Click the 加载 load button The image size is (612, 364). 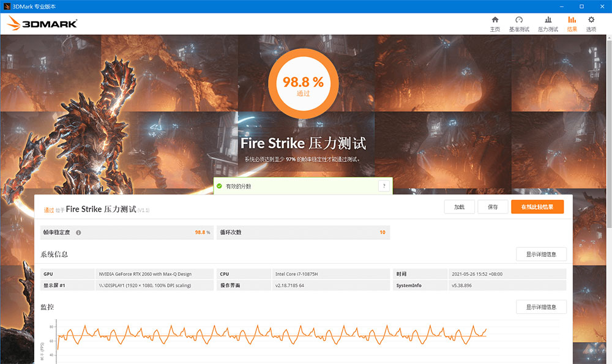(459, 207)
